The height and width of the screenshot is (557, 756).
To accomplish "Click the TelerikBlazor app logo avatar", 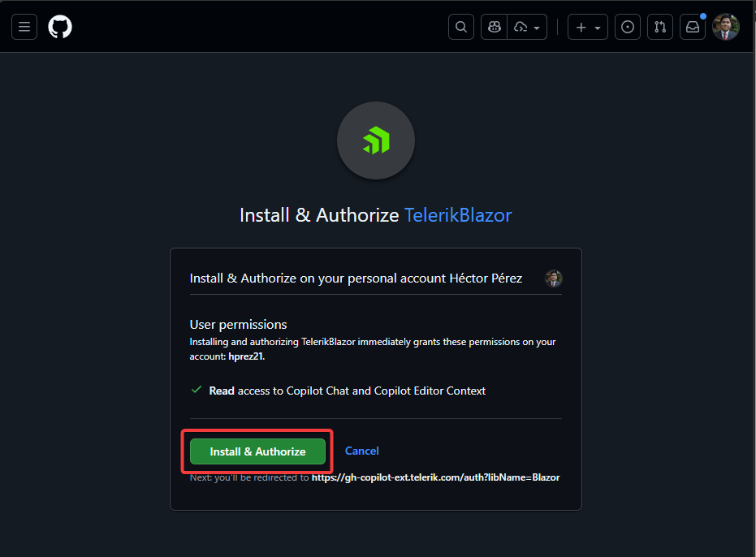I will pos(375,140).
